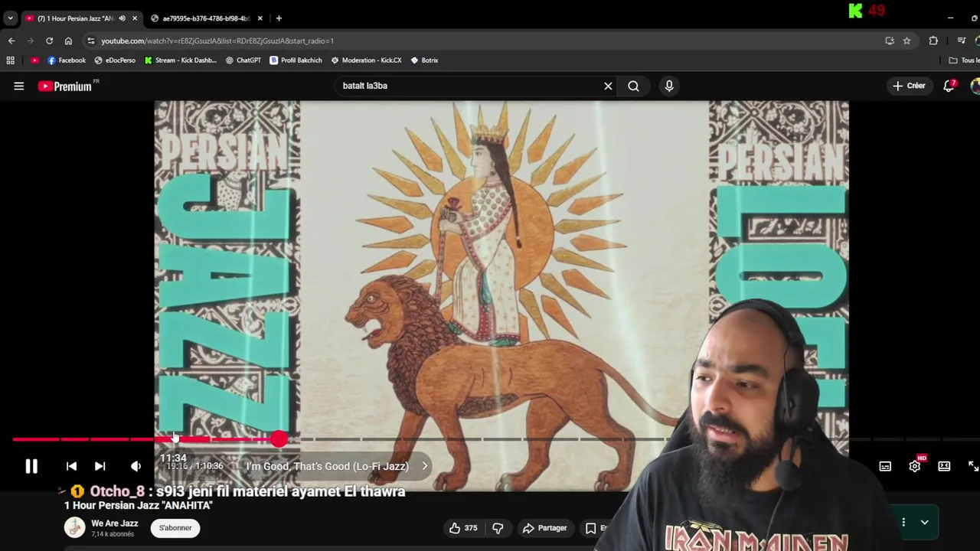Image resolution: width=980 pixels, height=551 pixels.
Task: Mute the tab via its speaker icon
Action: 122,18
